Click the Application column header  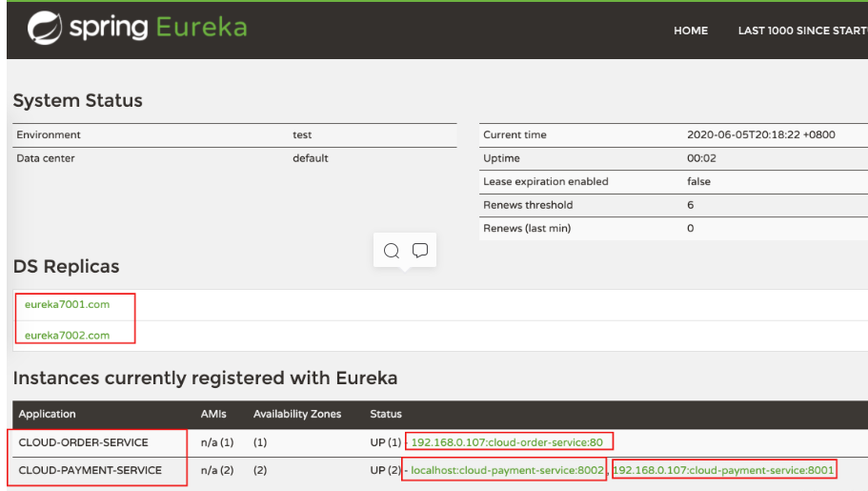47,414
